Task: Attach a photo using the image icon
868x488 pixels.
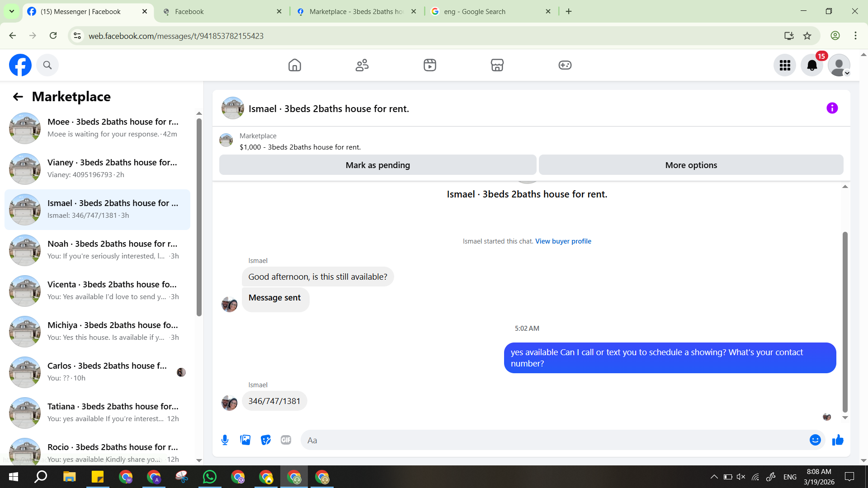Action: coord(245,440)
